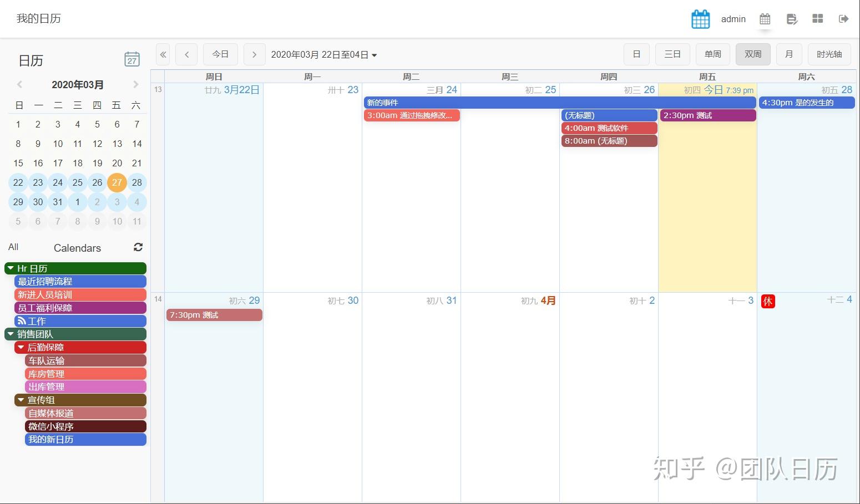Select the 双周 two-week view
Viewport: 860px width, 504px height.
(x=753, y=54)
